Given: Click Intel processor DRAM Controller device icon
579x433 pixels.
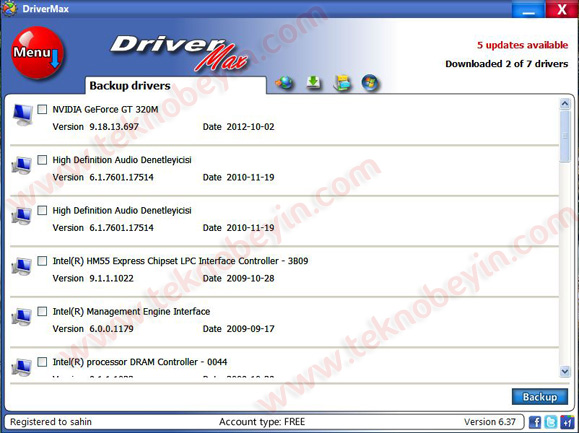Looking at the screenshot, I should [x=21, y=367].
